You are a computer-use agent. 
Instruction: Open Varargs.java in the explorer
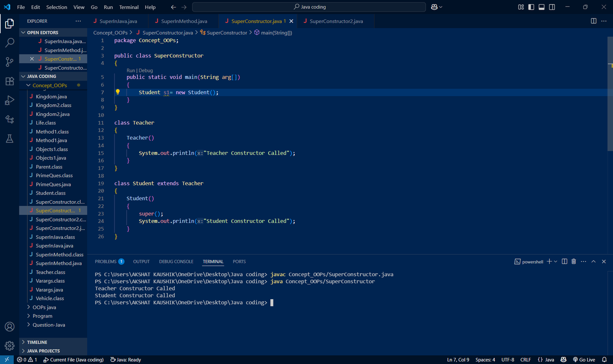tap(53, 289)
